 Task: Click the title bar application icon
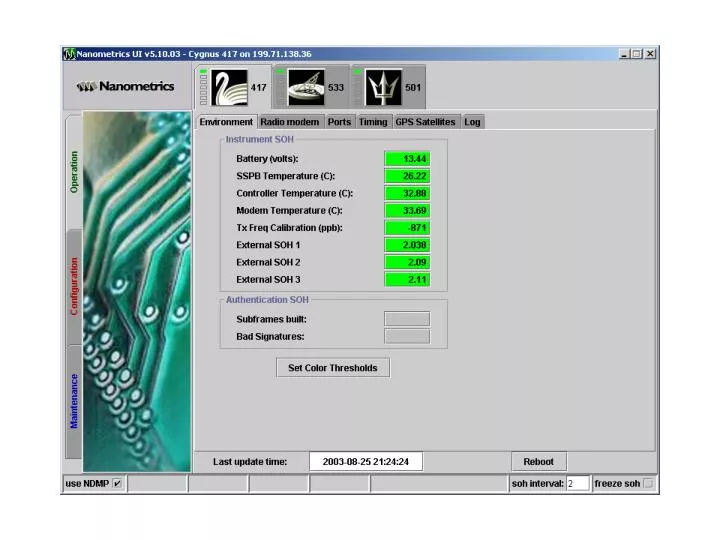click(69, 54)
